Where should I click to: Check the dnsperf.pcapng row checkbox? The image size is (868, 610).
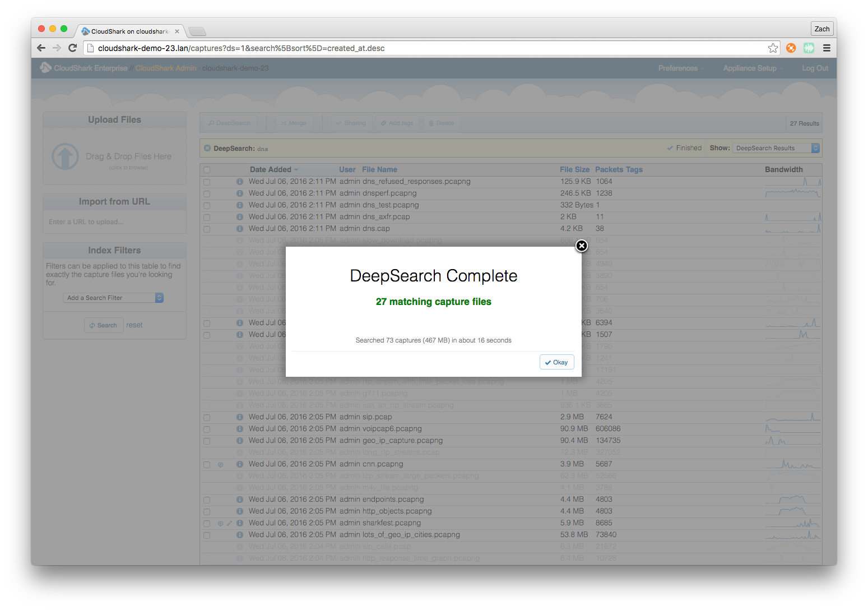point(207,194)
